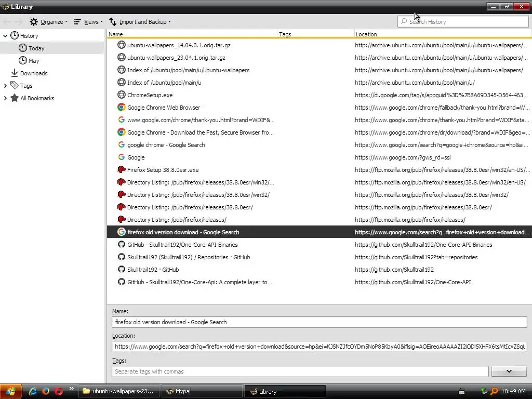Click Library taskbar button
This screenshot has width=532, height=399.
click(x=285, y=391)
